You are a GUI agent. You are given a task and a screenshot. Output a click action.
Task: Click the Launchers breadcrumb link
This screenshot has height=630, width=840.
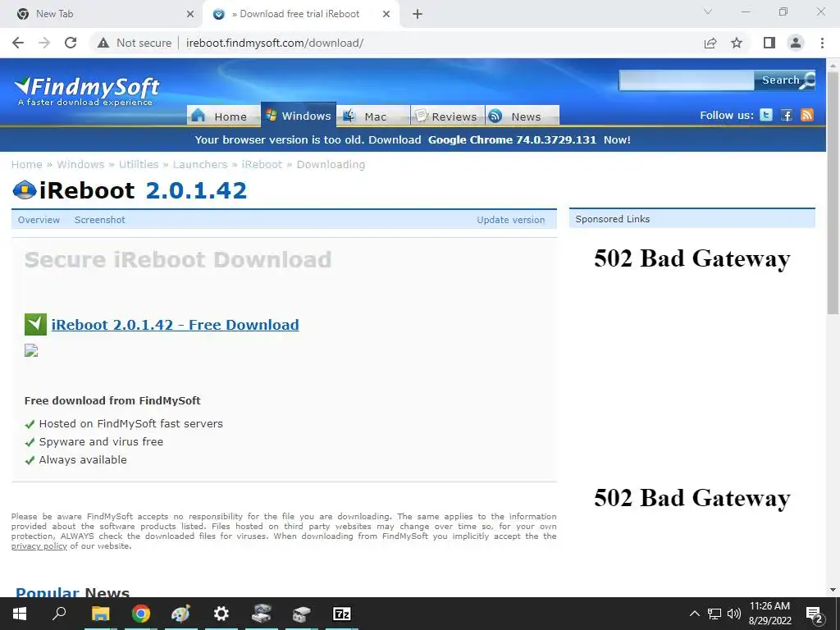tap(200, 164)
